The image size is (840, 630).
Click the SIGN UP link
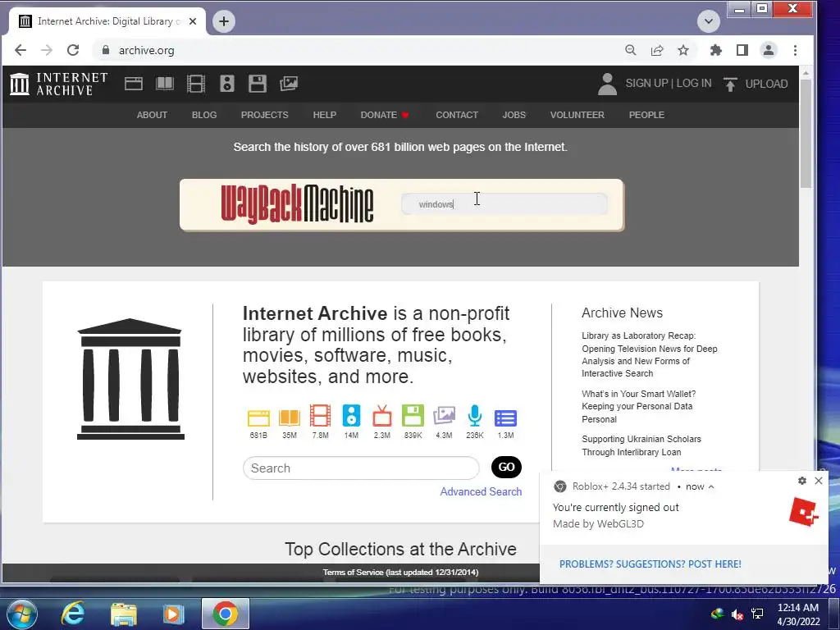click(646, 83)
